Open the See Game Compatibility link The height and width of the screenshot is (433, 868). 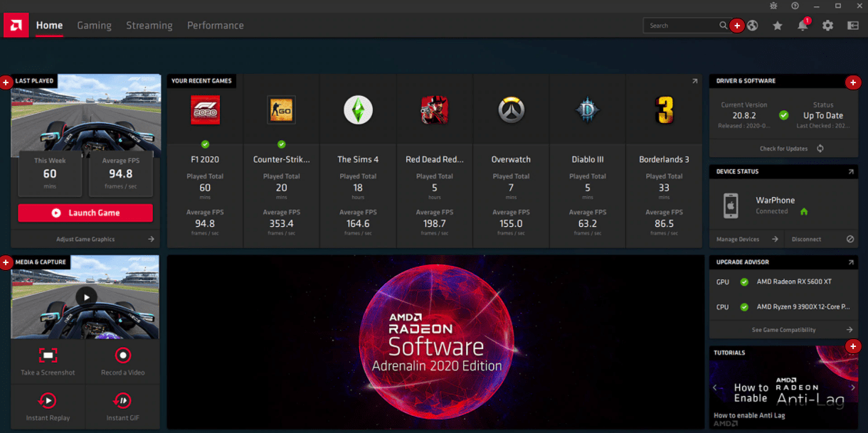pos(784,330)
